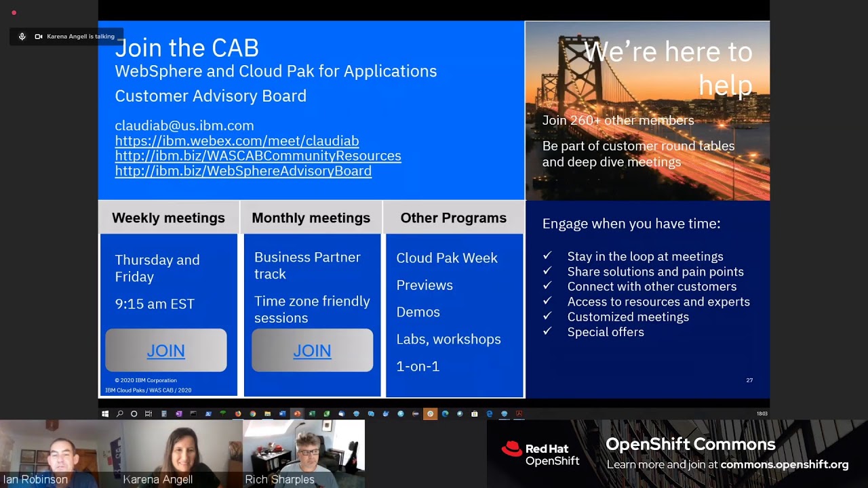Click the claudiab@us.ibm.com email text

[x=184, y=125]
